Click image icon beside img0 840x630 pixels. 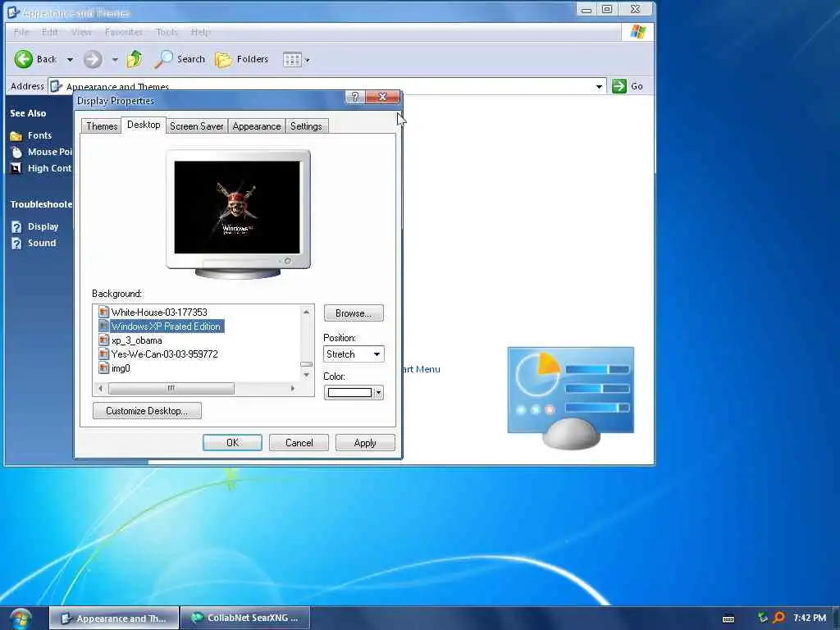104,368
